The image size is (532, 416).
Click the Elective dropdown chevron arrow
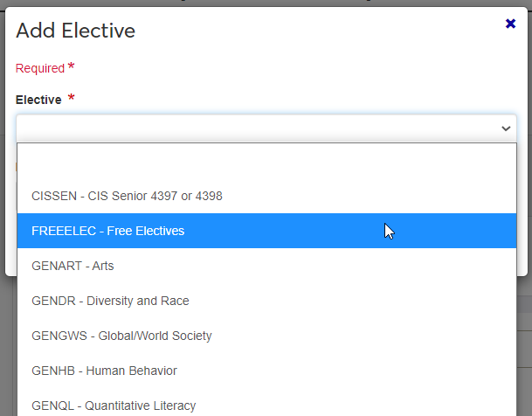(x=506, y=128)
